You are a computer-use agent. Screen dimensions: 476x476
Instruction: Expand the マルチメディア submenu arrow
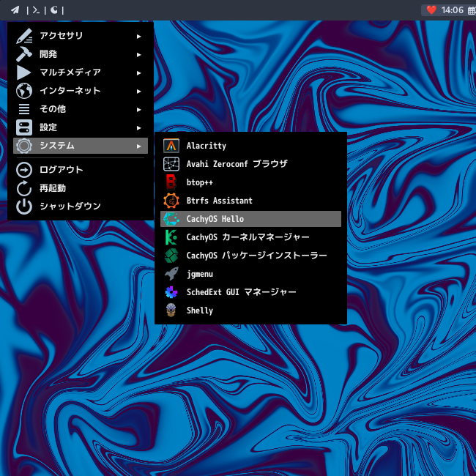click(138, 72)
